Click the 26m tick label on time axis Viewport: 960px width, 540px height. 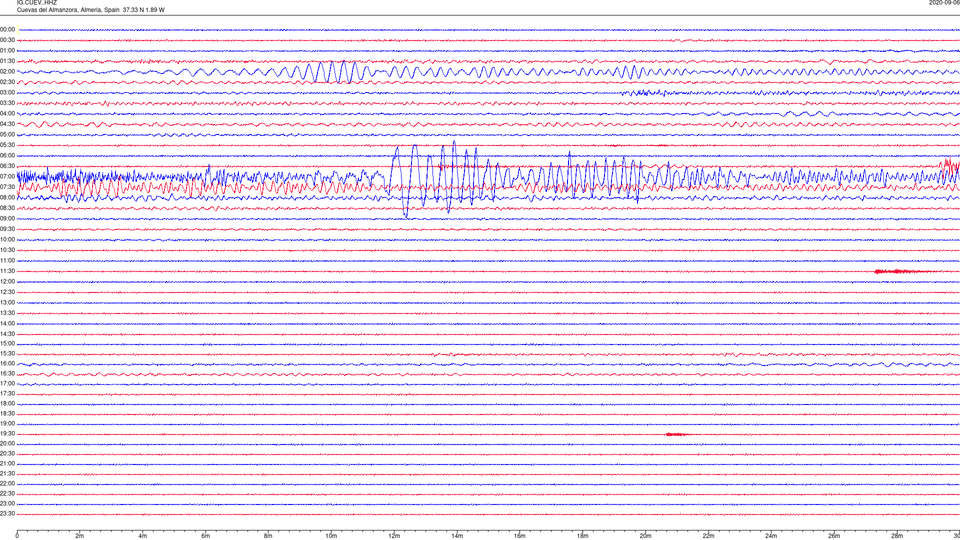tap(834, 536)
